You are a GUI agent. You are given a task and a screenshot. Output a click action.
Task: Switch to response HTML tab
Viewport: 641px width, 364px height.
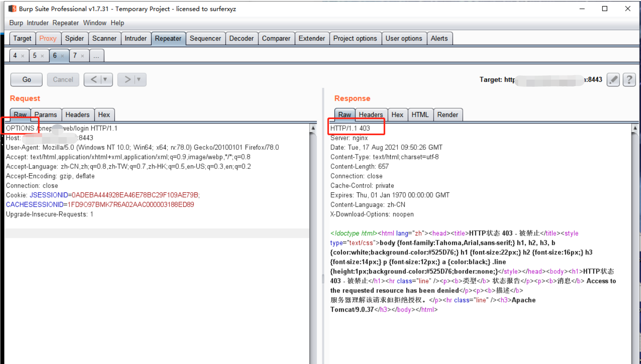click(420, 114)
